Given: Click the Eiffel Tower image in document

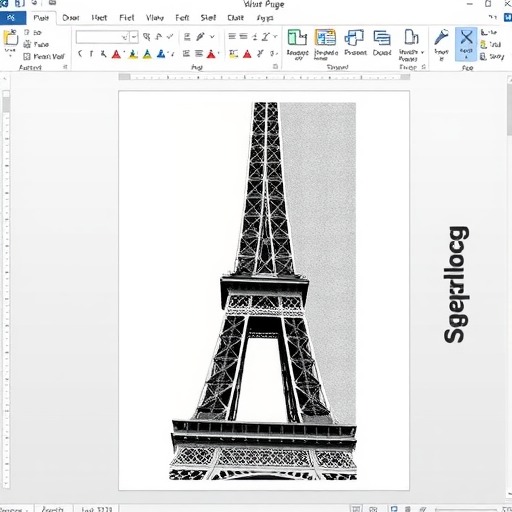Looking at the screenshot, I should (263, 291).
